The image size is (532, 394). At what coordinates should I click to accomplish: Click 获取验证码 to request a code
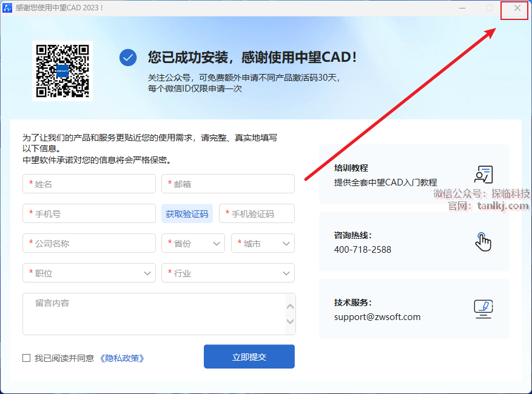pos(187,213)
